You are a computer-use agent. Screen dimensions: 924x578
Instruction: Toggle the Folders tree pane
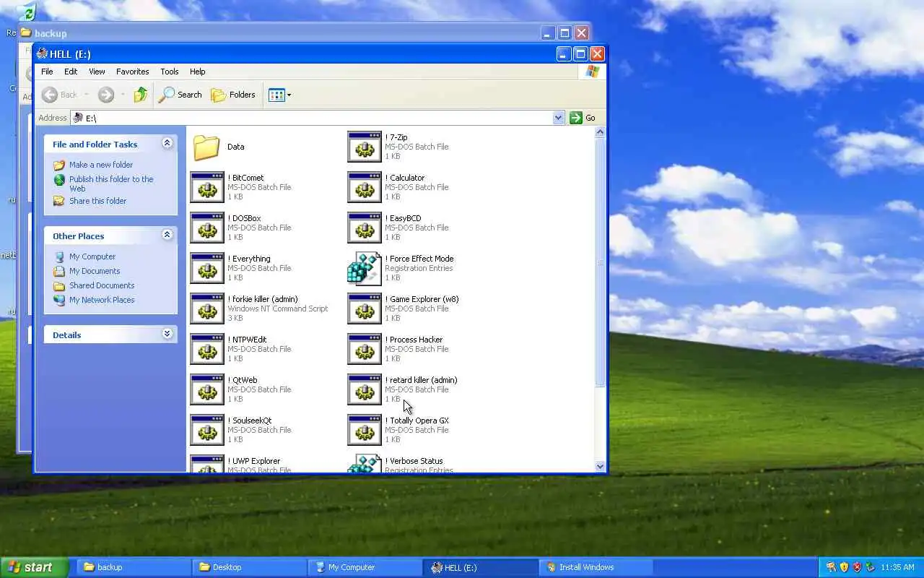pos(233,95)
